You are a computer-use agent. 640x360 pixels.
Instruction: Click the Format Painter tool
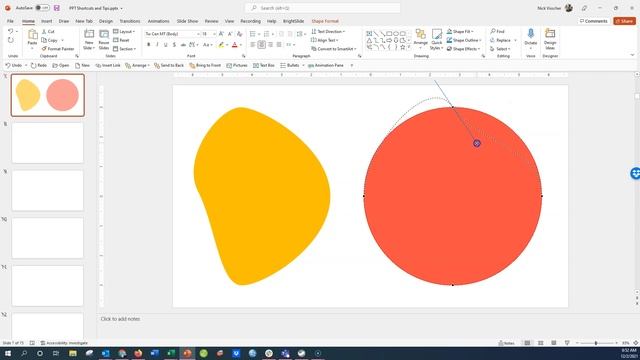(58, 49)
